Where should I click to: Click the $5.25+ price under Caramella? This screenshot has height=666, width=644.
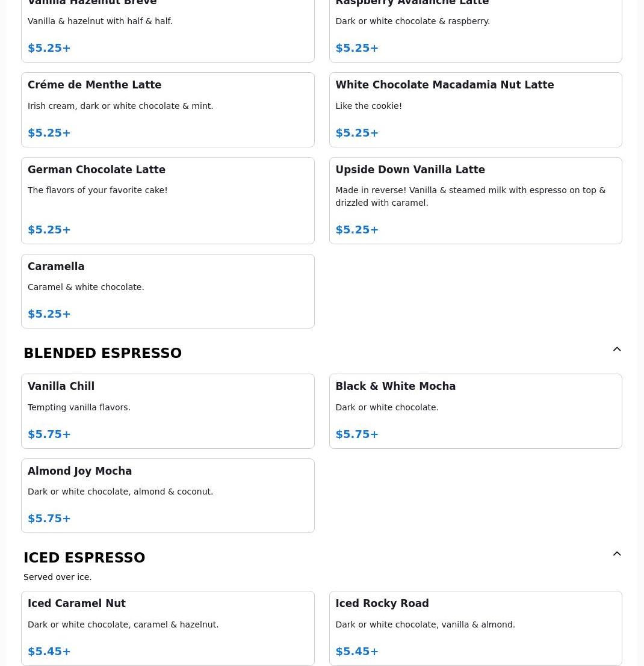(x=49, y=314)
